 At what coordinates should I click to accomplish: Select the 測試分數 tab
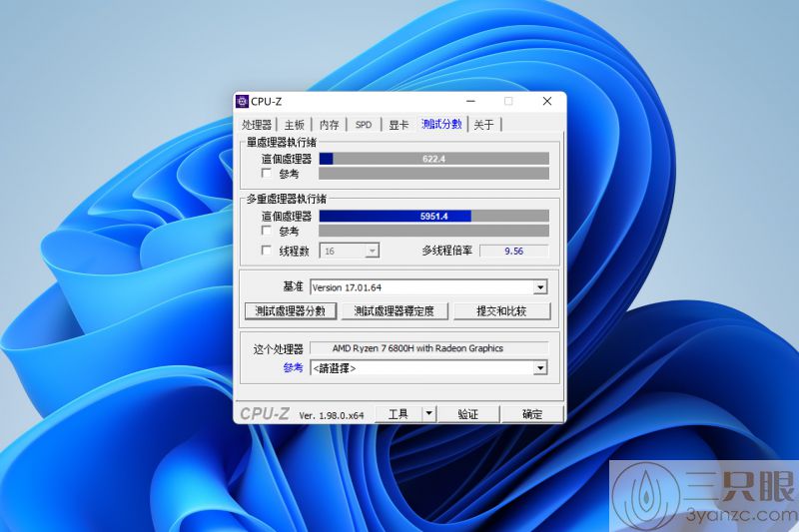point(441,124)
